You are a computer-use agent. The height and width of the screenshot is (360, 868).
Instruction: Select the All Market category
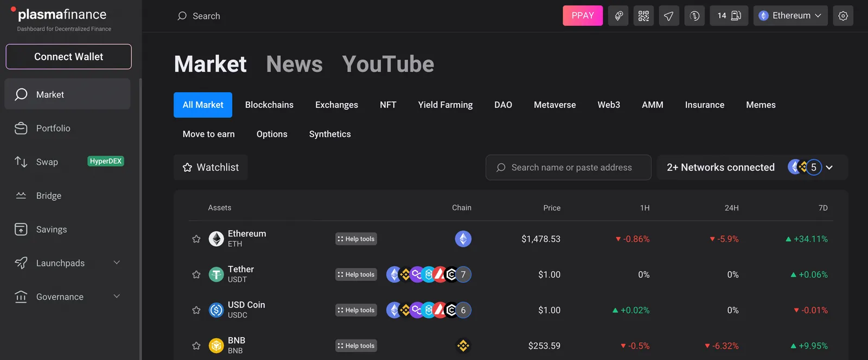pos(203,105)
